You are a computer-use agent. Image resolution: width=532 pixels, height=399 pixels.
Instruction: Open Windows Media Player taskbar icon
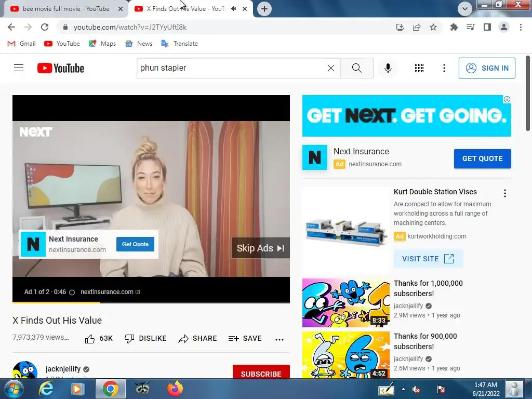click(x=77, y=389)
